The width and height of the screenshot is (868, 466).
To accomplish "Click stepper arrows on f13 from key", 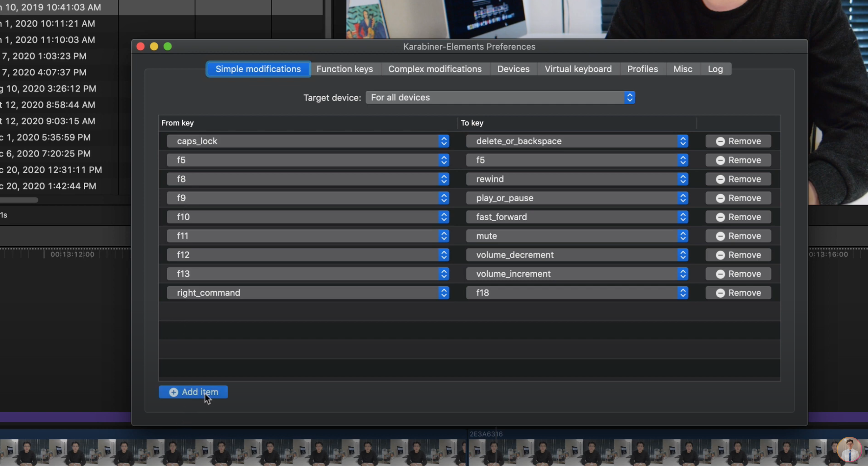I will pos(444,274).
